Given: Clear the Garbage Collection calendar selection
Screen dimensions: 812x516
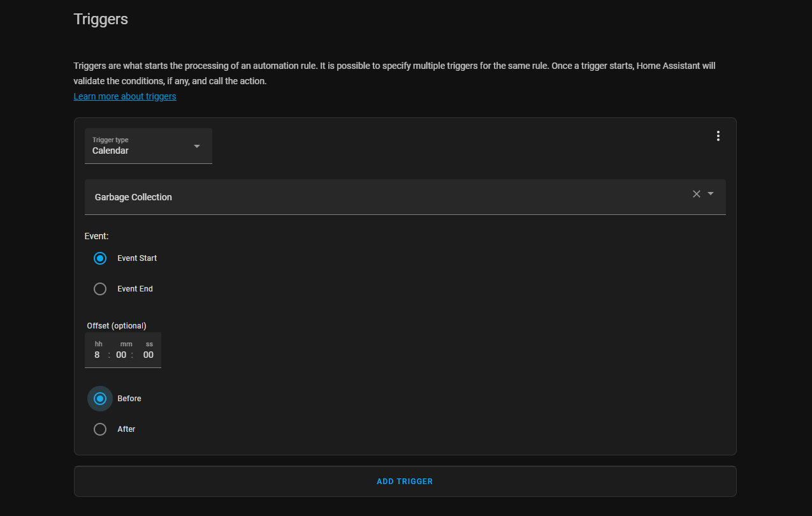Looking at the screenshot, I should [x=697, y=194].
